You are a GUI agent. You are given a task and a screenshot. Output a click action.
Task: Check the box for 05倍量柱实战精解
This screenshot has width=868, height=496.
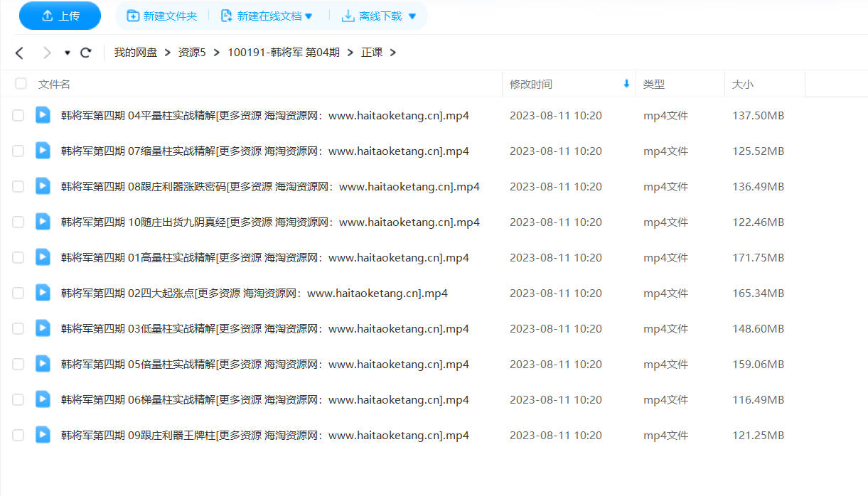[18, 364]
